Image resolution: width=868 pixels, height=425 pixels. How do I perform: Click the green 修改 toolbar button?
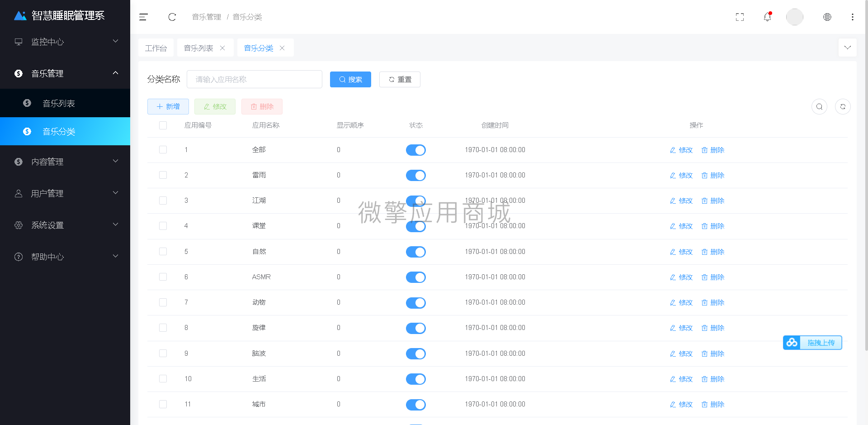215,107
